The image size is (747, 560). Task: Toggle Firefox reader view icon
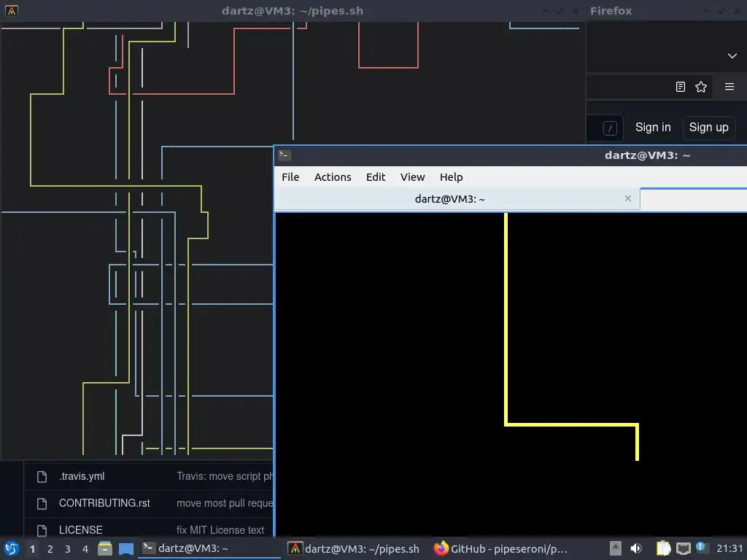pos(681,87)
